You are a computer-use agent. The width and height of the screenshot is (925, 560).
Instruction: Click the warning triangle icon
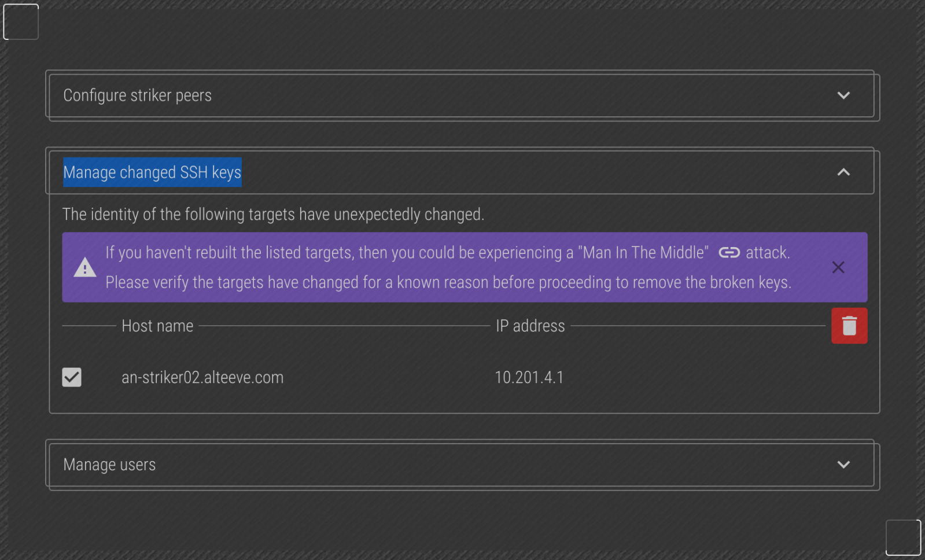point(85,267)
